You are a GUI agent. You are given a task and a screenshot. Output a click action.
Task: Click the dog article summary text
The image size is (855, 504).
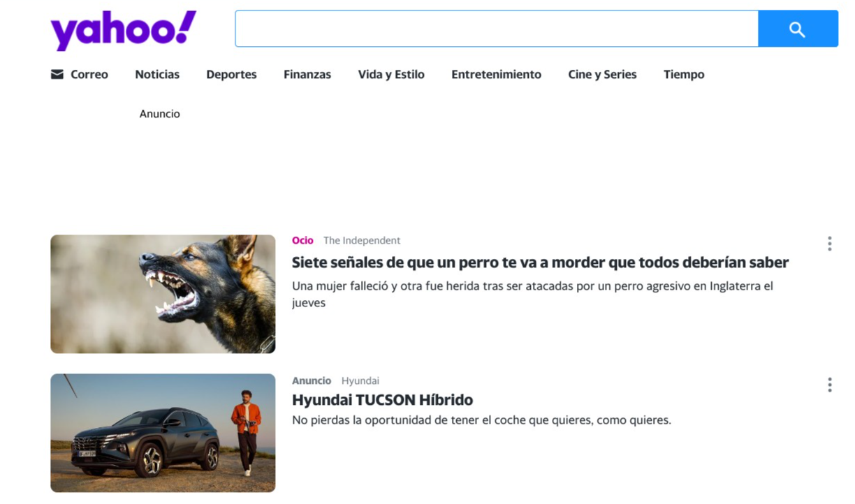coord(532,294)
